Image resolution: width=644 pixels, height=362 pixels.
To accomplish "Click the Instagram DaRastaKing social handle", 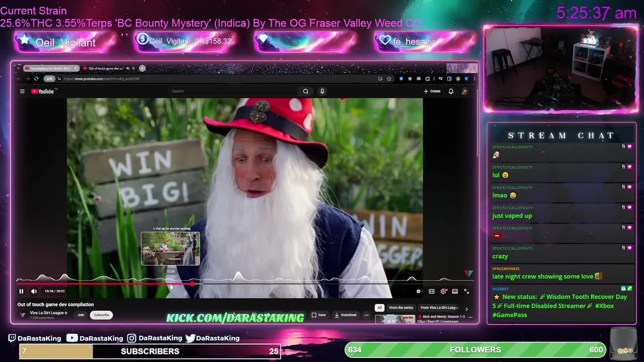I will [x=154, y=338].
